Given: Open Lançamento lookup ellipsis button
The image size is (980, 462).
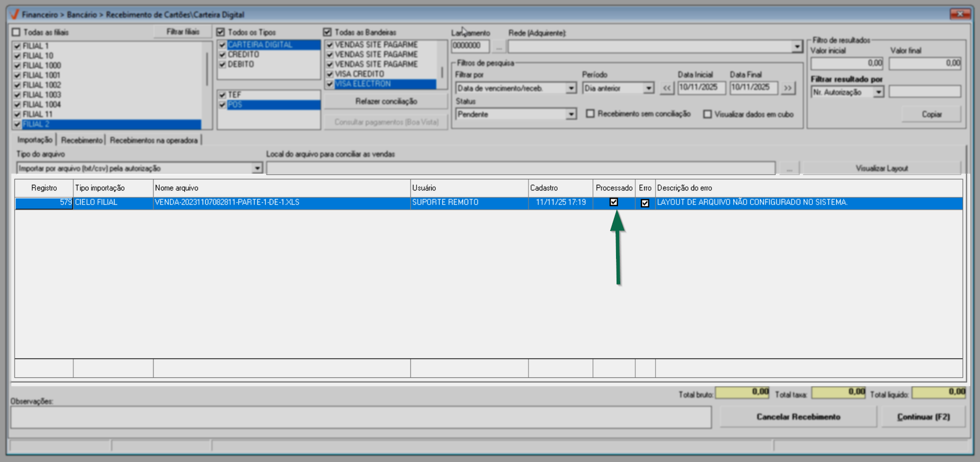Looking at the screenshot, I should 499,46.
